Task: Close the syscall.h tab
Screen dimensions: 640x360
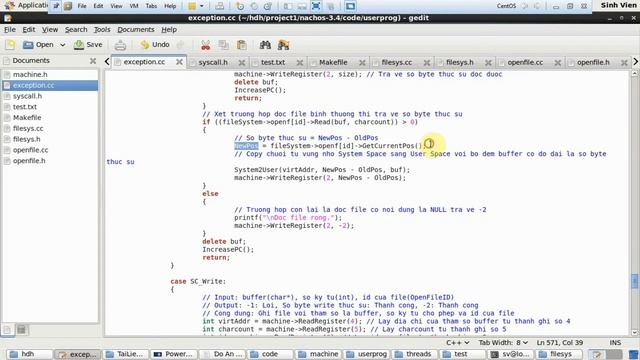Action: (x=242, y=62)
